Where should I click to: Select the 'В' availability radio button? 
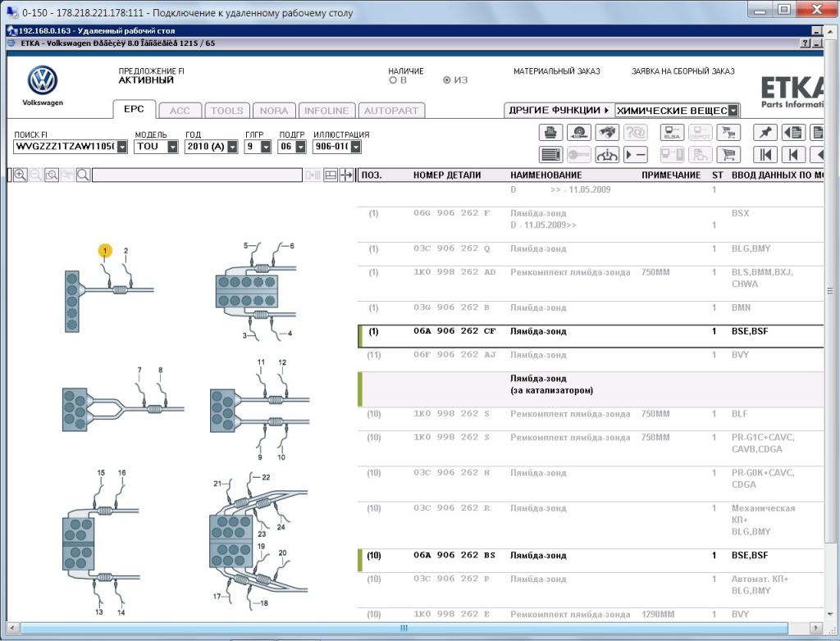pyautogui.click(x=393, y=80)
